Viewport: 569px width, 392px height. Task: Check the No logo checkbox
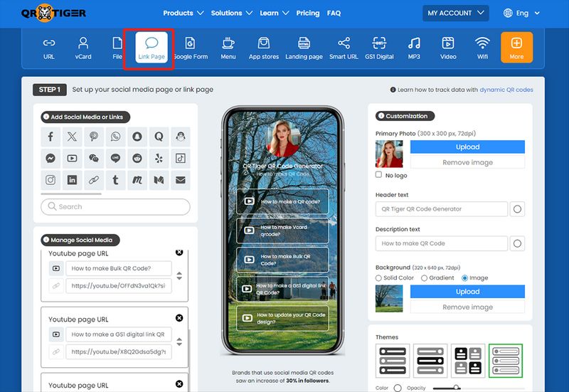pos(379,174)
